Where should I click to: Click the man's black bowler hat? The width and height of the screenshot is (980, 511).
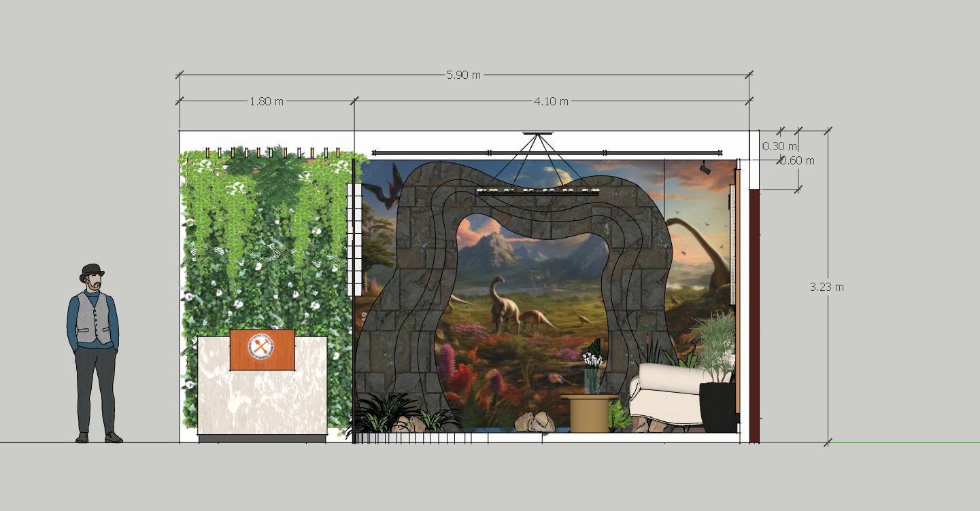(x=92, y=272)
